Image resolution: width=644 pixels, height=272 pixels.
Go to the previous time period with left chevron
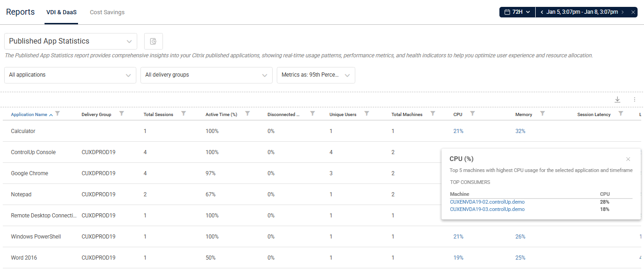click(542, 12)
